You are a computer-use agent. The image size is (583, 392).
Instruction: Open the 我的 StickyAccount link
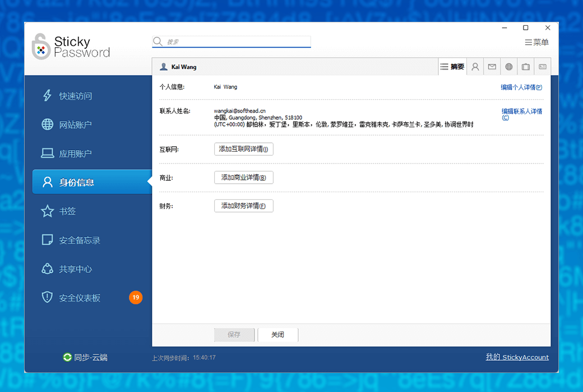click(x=517, y=357)
